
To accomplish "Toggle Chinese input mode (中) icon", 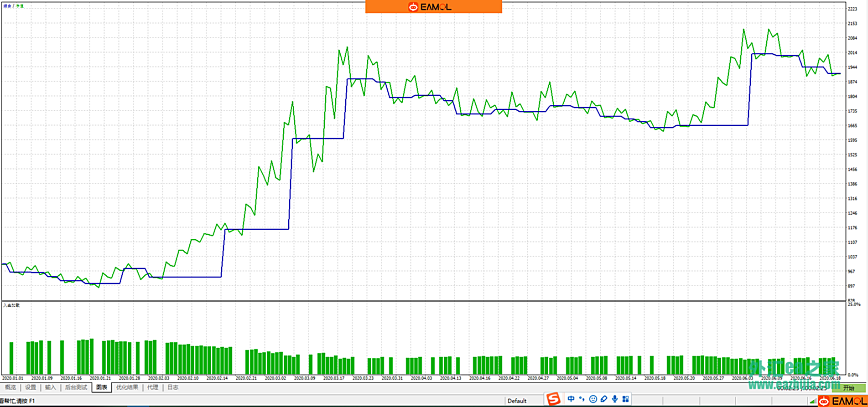I will 571,399.
